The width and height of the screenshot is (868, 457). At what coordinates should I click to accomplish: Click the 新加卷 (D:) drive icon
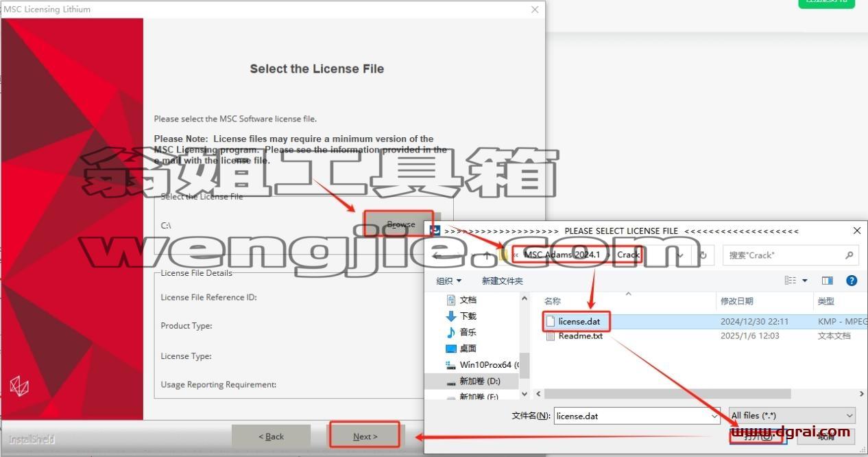pyautogui.click(x=451, y=382)
